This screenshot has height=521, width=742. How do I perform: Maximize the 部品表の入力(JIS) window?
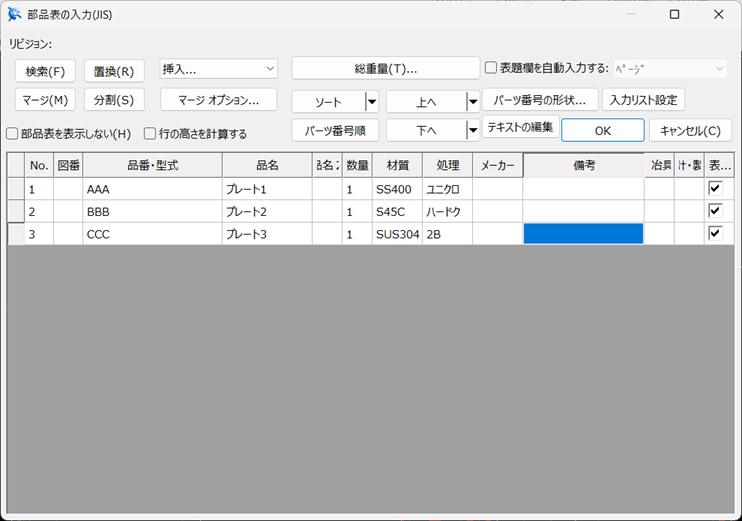[x=675, y=14]
